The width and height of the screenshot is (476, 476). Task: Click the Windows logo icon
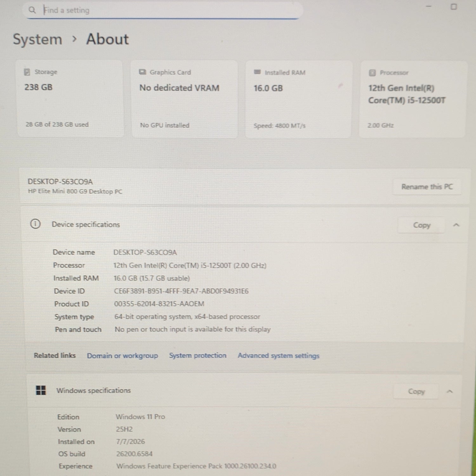pos(41,390)
